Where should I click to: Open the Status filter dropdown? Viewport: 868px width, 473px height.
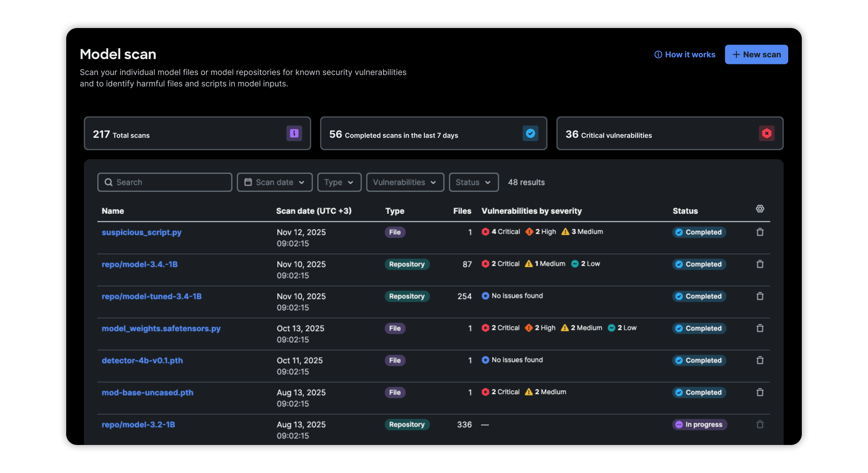pyautogui.click(x=473, y=182)
